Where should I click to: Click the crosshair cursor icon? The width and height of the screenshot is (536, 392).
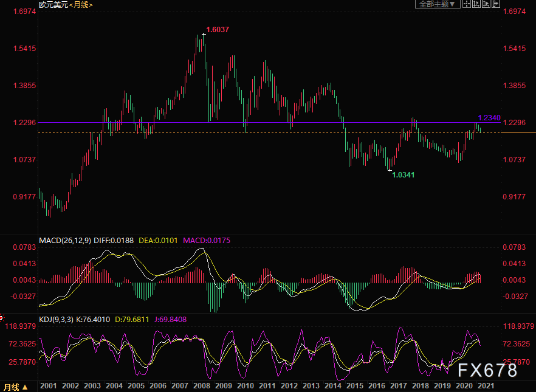pos(467,4)
